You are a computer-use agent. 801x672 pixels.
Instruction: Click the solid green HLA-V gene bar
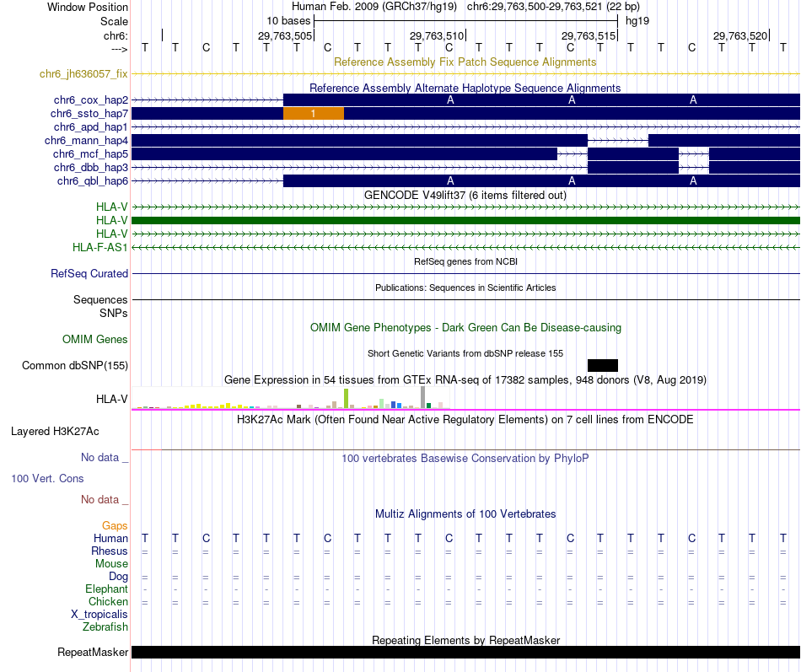click(466, 220)
